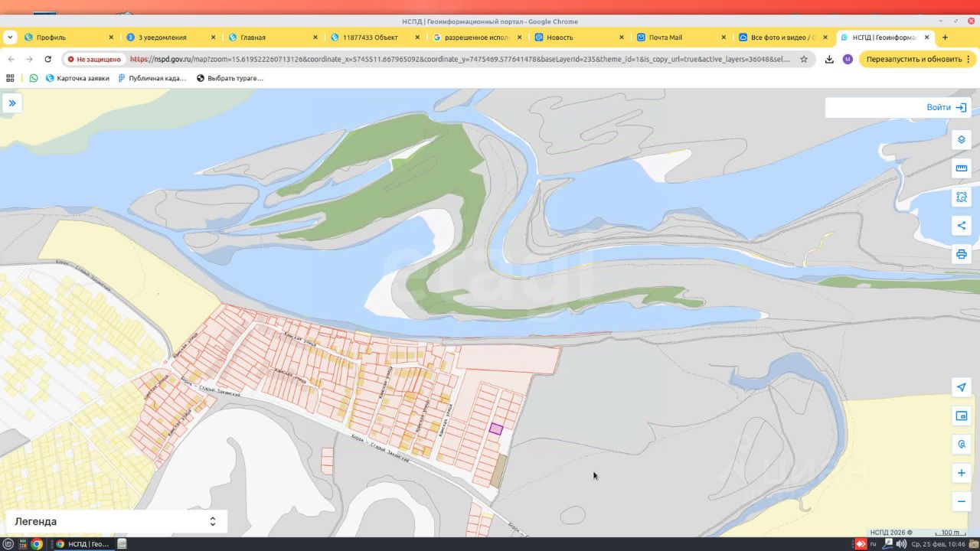
Task: Expand the left sidebar panel
Action: point(11,103)
